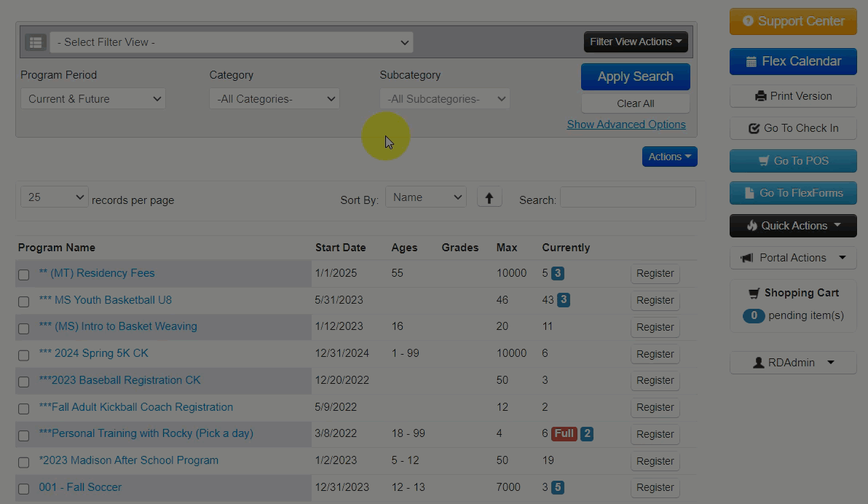This screenshot has width=868, height=504.
Task: Click Go To Check In button
Action: 793,128
